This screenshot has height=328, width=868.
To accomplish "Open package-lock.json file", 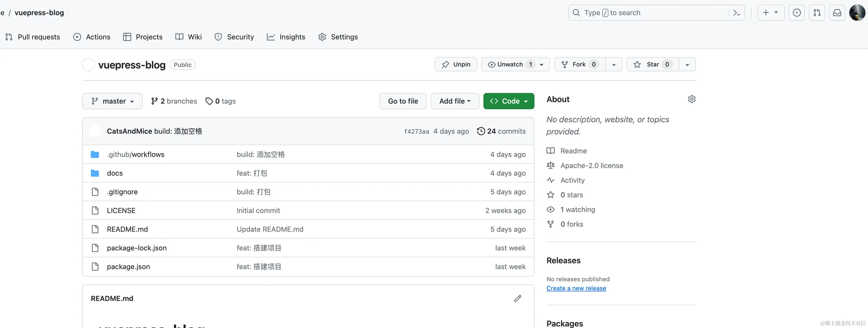I will 136,248.
